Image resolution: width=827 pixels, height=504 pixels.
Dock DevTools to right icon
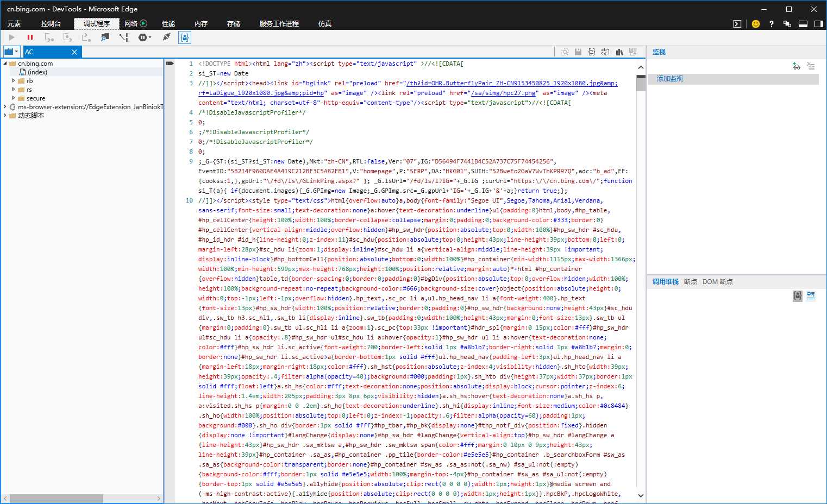(x=819, y=24)
